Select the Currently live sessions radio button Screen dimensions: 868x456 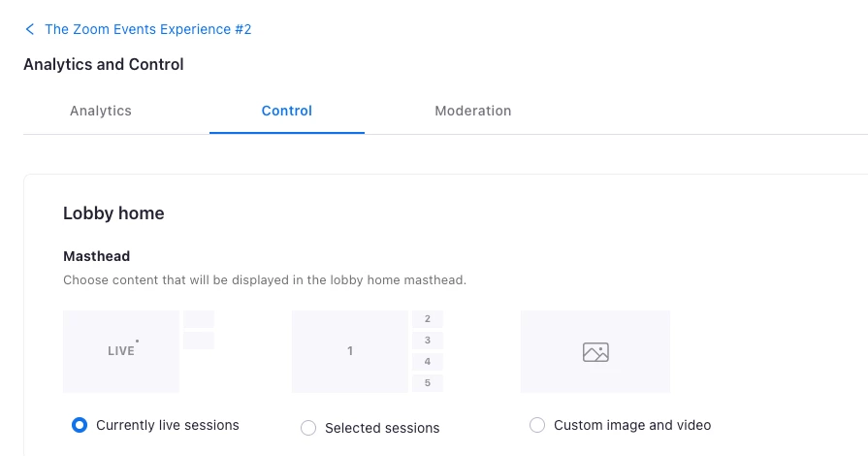80,425
